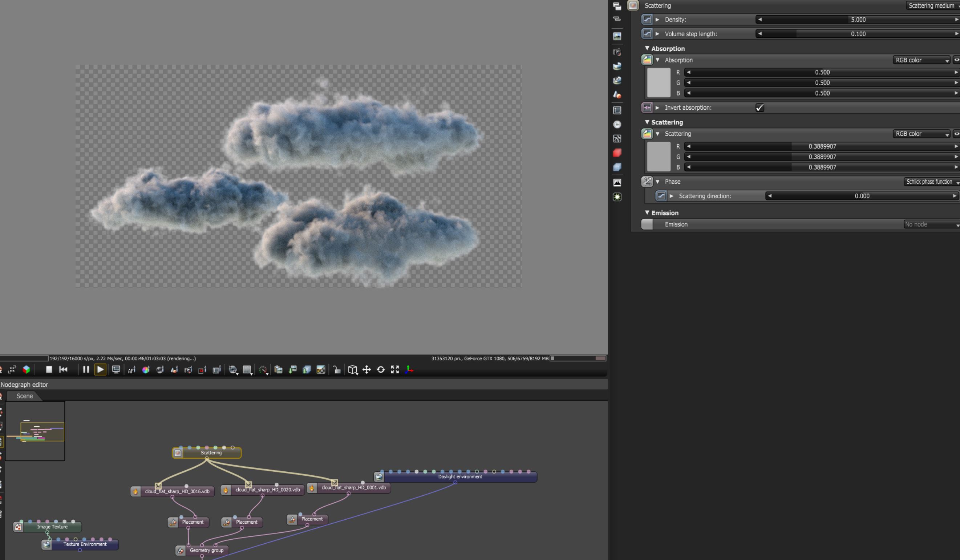This screenshot has height=560, width=960.
Task: Click the scale gizmo tool
Action: [395, 370]
